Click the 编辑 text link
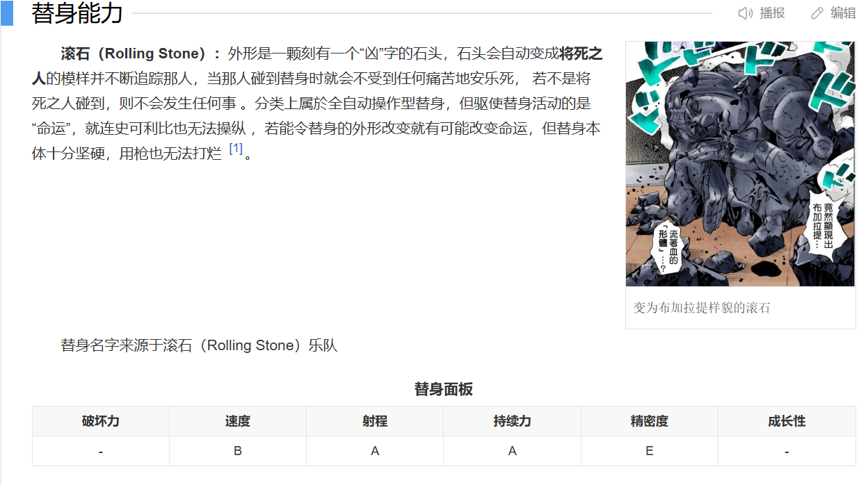868x485 pixels. (843, 13)
